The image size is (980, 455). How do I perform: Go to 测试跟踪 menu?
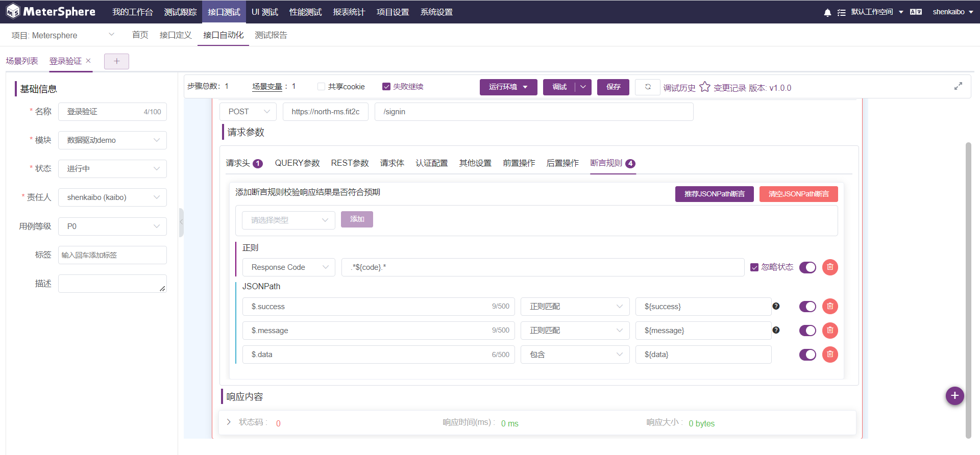point(180,12)
